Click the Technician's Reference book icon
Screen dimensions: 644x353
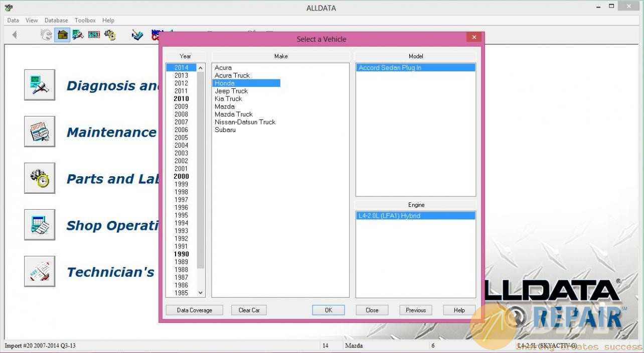click(40, 272)
